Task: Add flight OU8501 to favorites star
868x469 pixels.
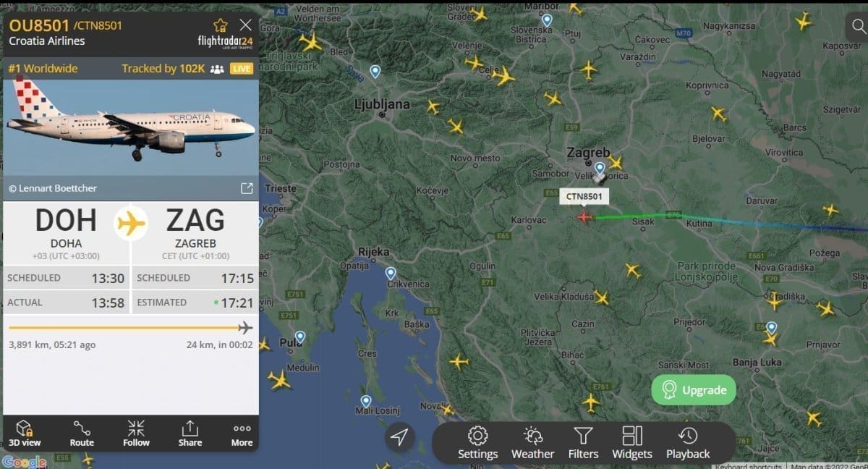Action: click(220, 25)
